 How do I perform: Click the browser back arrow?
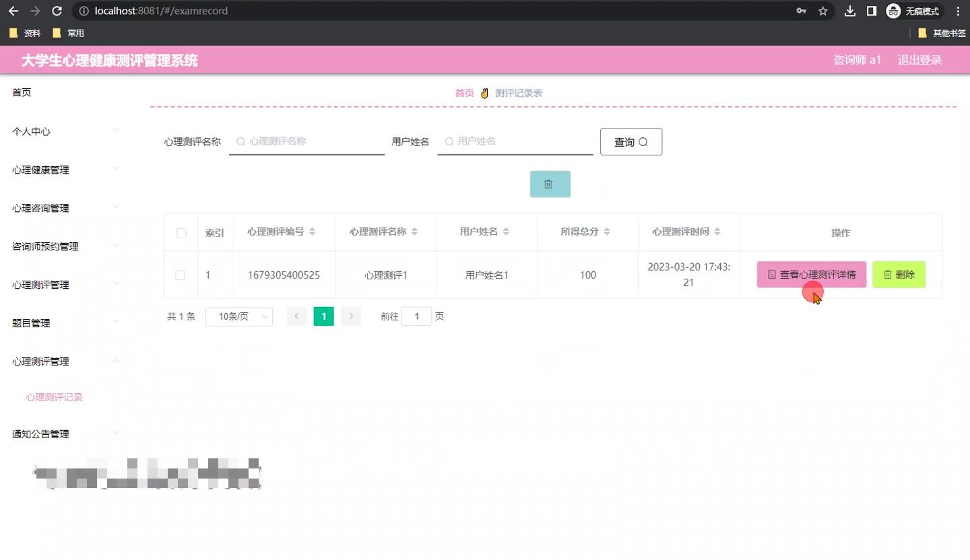(13, 11)
